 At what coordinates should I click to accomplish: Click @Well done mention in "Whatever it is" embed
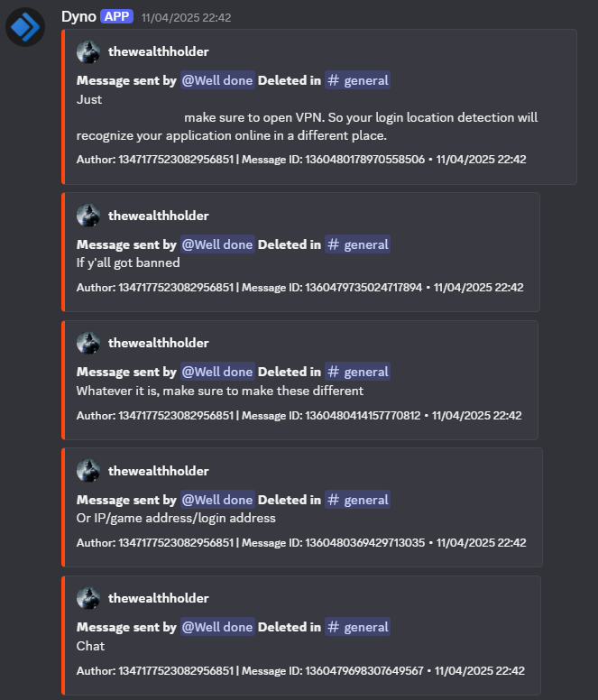[217, 372]
